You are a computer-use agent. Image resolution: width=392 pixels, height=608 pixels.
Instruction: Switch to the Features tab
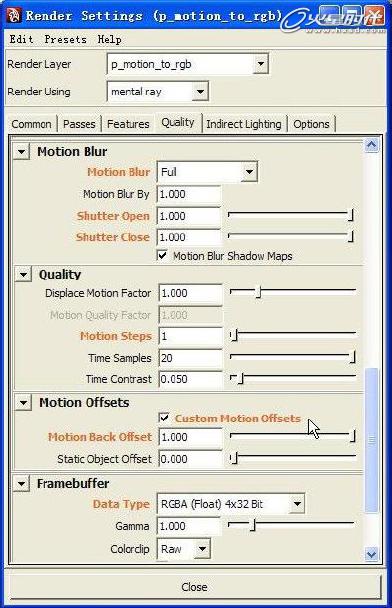[128, 124]
